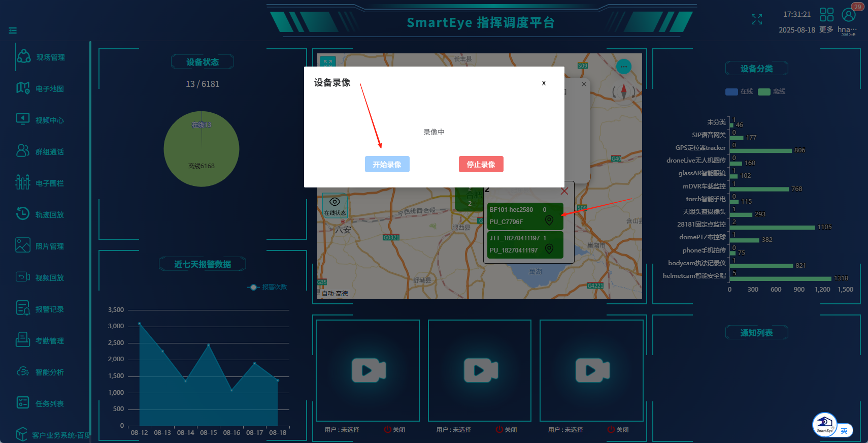
Task: Toggle fullscreen using the header expand icon
Action: (x=757, y=19)
